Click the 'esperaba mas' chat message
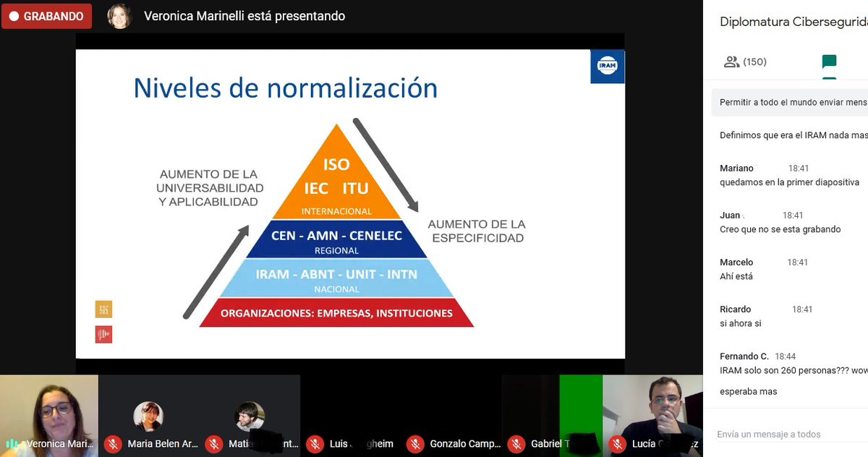Viewport: 868px width, 457px height. (749, 391)
